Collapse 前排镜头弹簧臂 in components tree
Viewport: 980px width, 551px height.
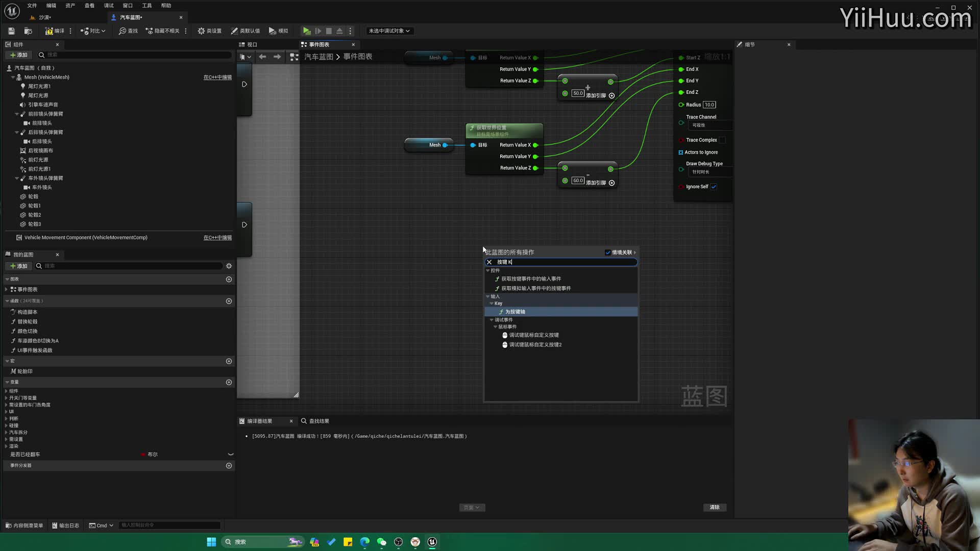[x=17, y=114]
